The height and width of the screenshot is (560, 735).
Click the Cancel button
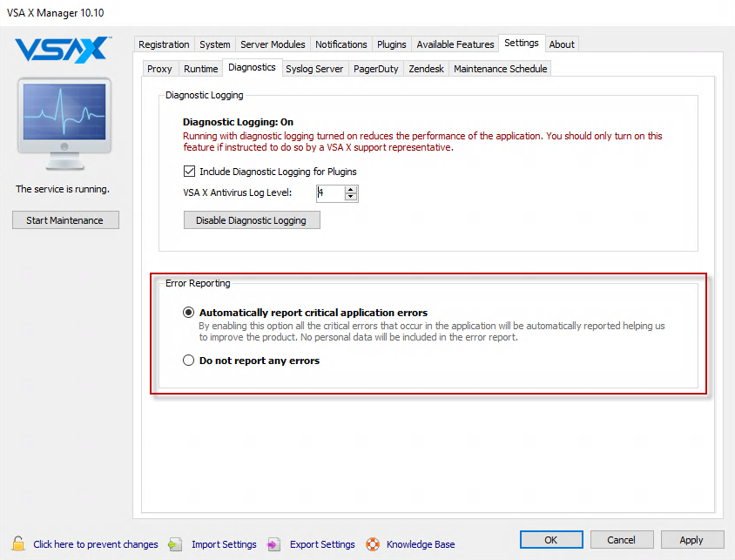click(622, 540)
